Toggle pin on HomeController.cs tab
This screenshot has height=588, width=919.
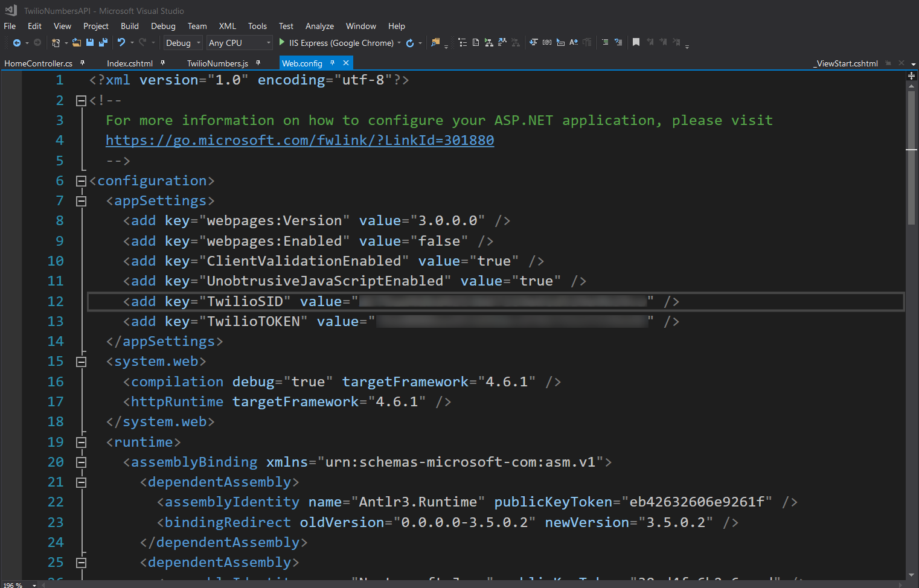tap(82, 63)
